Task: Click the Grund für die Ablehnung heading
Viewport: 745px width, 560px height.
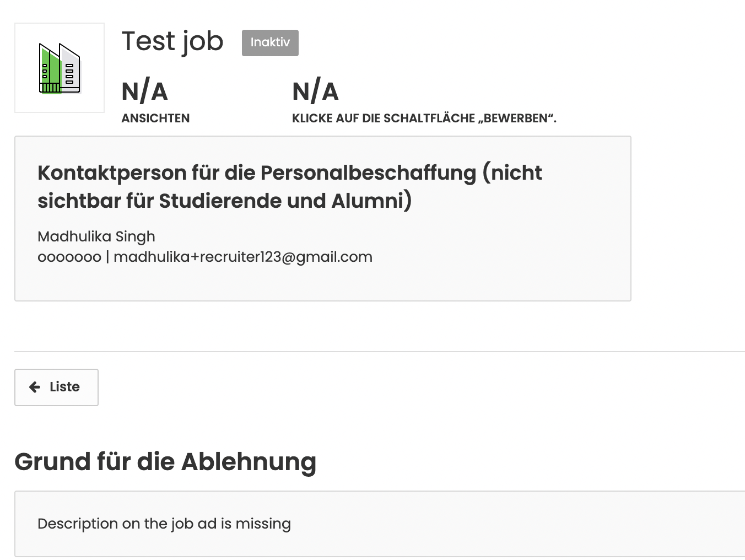Action: 165,462
